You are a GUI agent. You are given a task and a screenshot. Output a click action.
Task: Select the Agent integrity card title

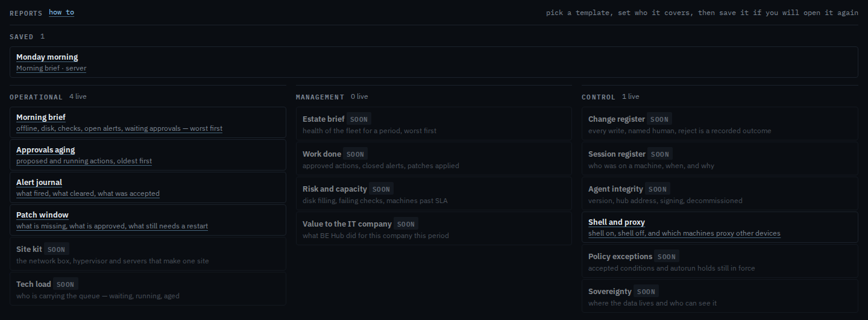[615, 189]
